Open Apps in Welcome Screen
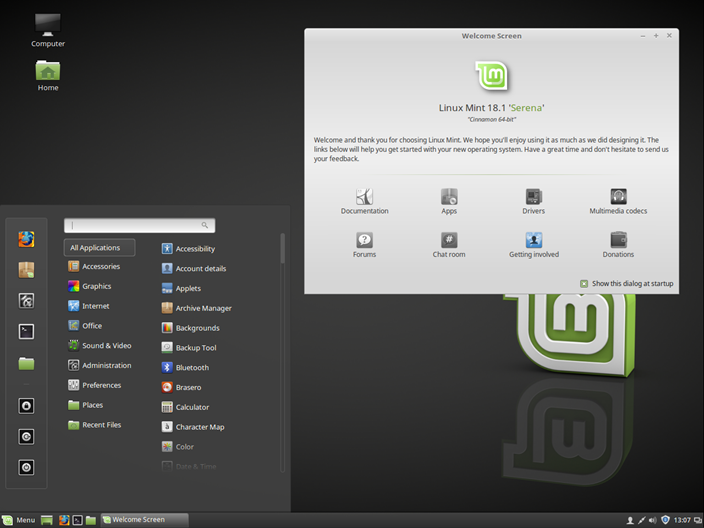This screenshot has height=528, width=704. click(449, 201)
